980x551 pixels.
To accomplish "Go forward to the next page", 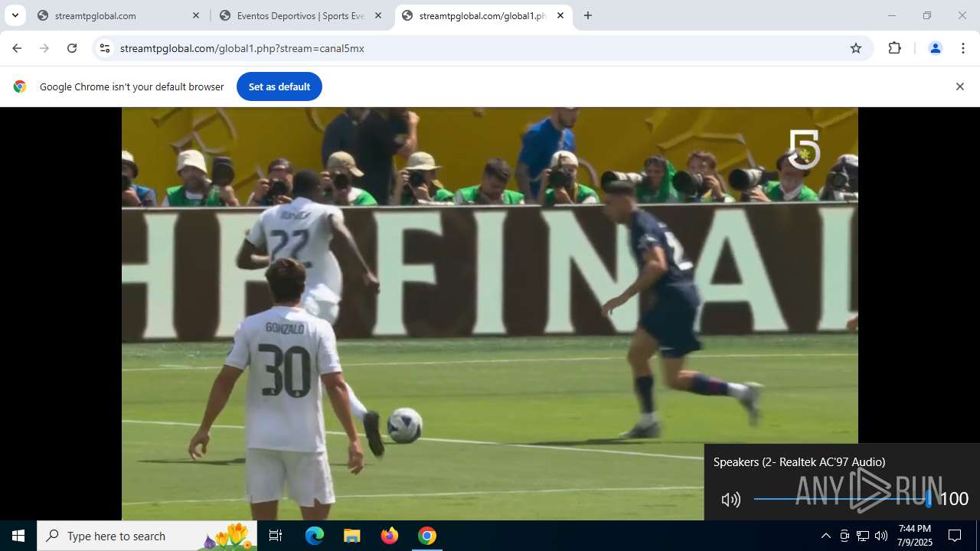I will tap(44, 48).
